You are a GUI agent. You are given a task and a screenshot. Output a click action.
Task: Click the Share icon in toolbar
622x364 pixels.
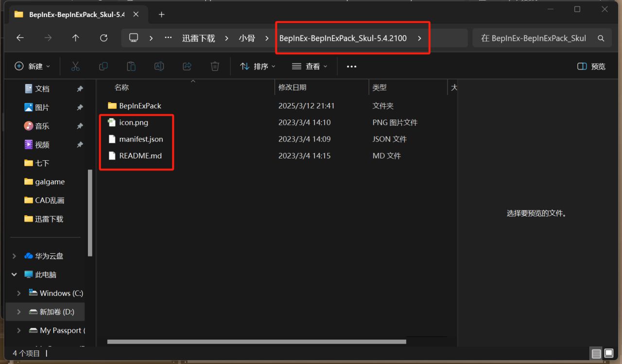[x=187, y=66]
